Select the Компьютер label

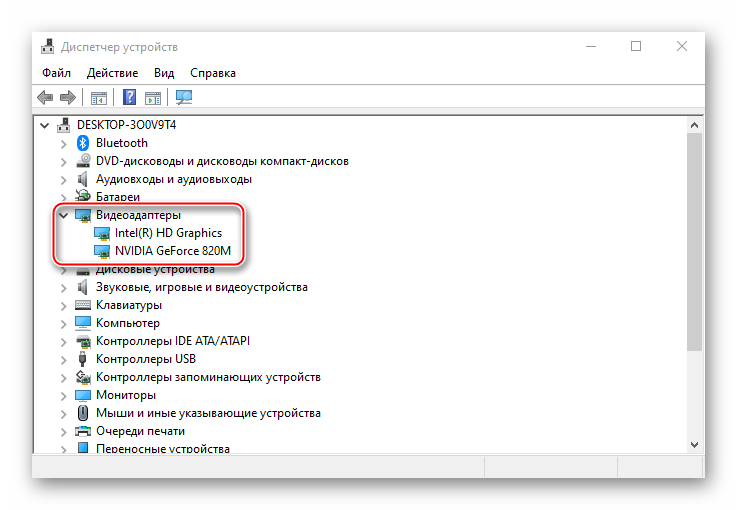tap(128, 323)
